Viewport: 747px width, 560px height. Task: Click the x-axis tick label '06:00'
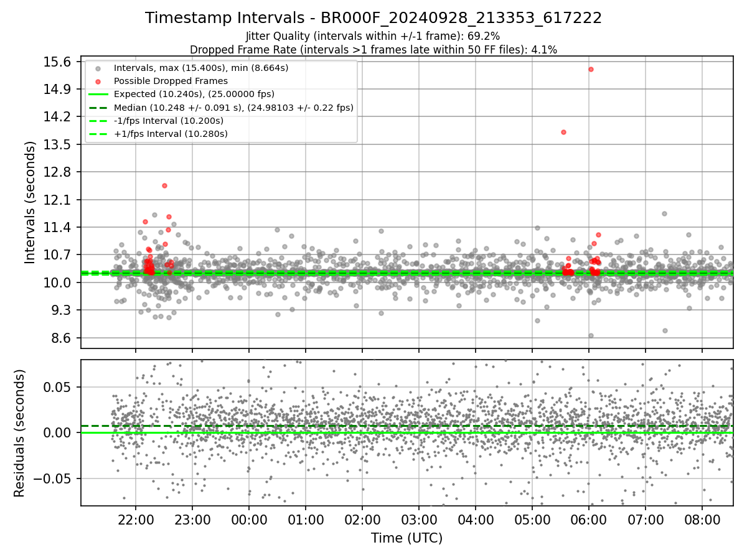589,520
